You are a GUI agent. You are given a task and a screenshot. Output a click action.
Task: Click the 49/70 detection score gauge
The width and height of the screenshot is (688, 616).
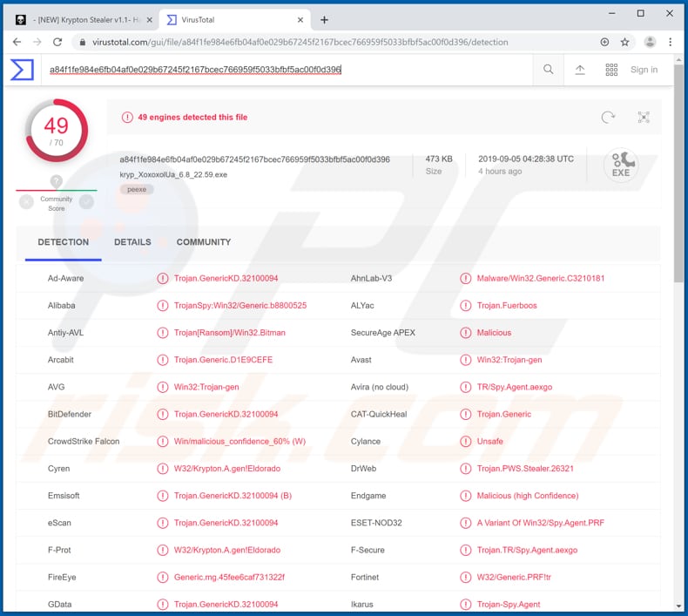click(57, 131)
